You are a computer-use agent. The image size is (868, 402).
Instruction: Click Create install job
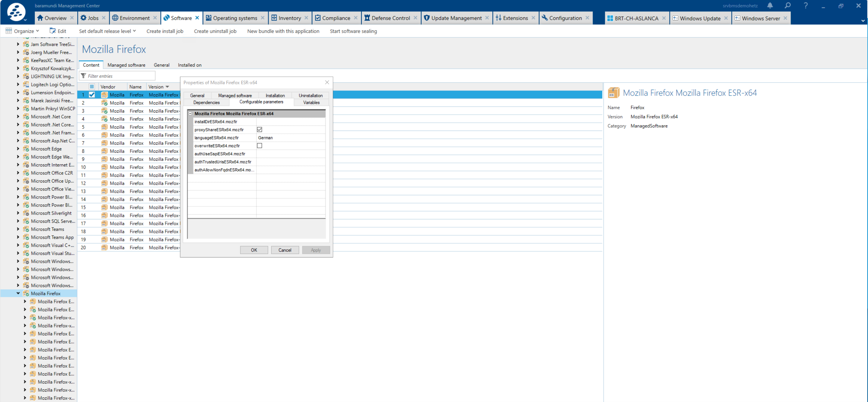(165, 31)
